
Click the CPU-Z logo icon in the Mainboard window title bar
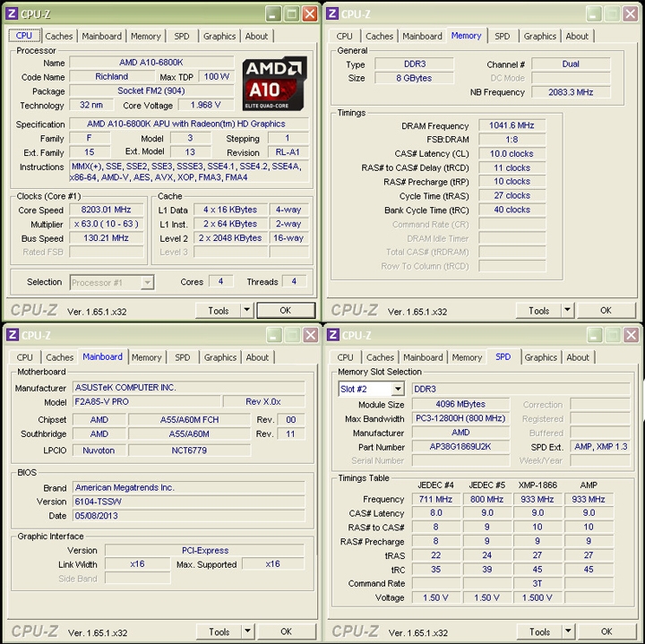click(x=12, y=335)
